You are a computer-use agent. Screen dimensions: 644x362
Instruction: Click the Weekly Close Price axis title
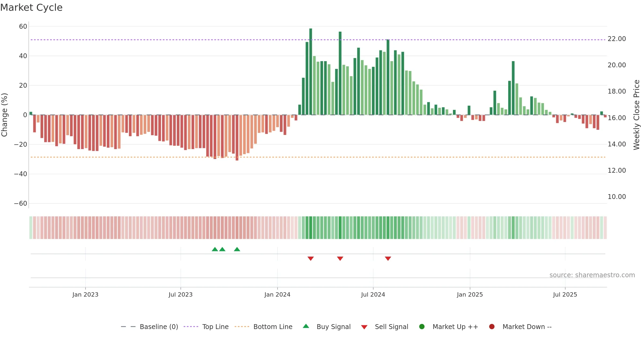coord(636,115)
